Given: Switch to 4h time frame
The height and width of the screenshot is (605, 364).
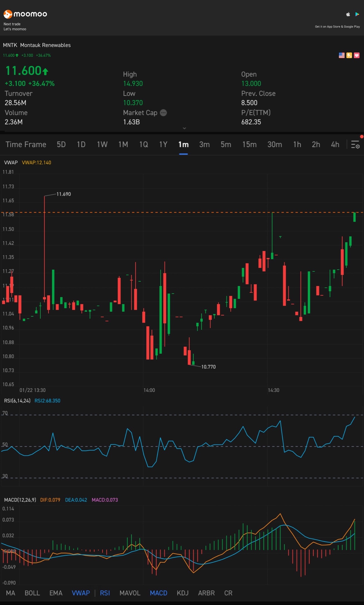Looking at the screenshot, I should (x=335, y=145).
